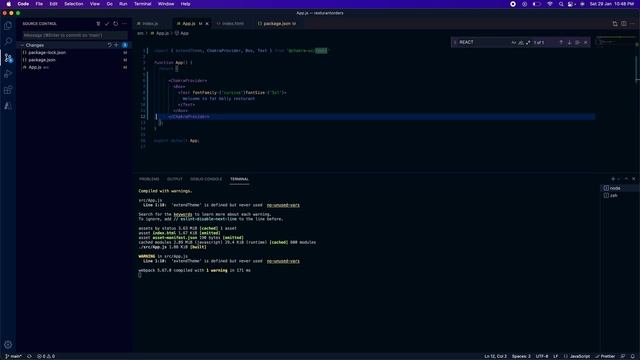The height and width of the screenshot is (360, 640).
Task: Open Source Control more actions menu
Action: pos(124,24)
